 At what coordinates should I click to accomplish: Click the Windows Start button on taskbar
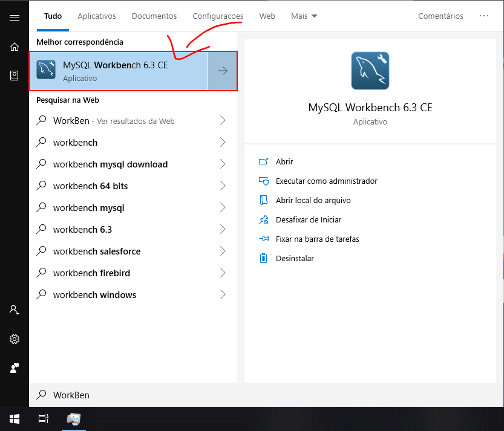(x=15, y=419)
